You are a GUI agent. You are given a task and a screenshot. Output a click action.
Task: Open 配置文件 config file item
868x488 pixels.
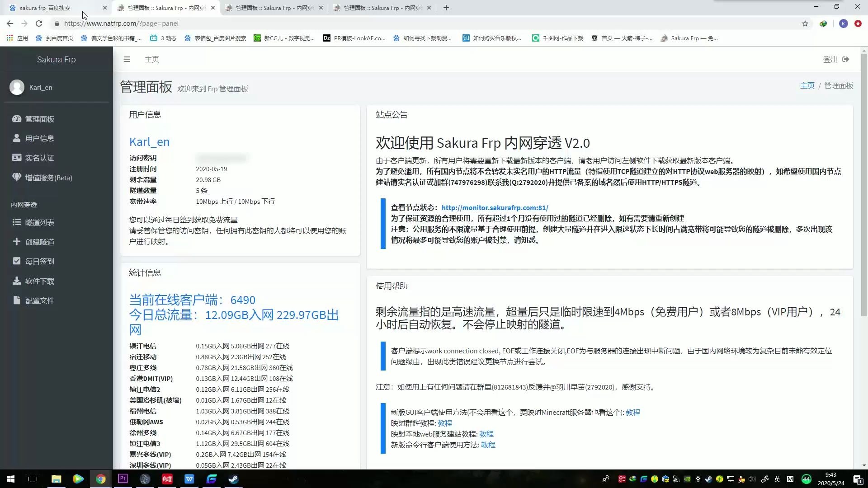pos(39,300)
